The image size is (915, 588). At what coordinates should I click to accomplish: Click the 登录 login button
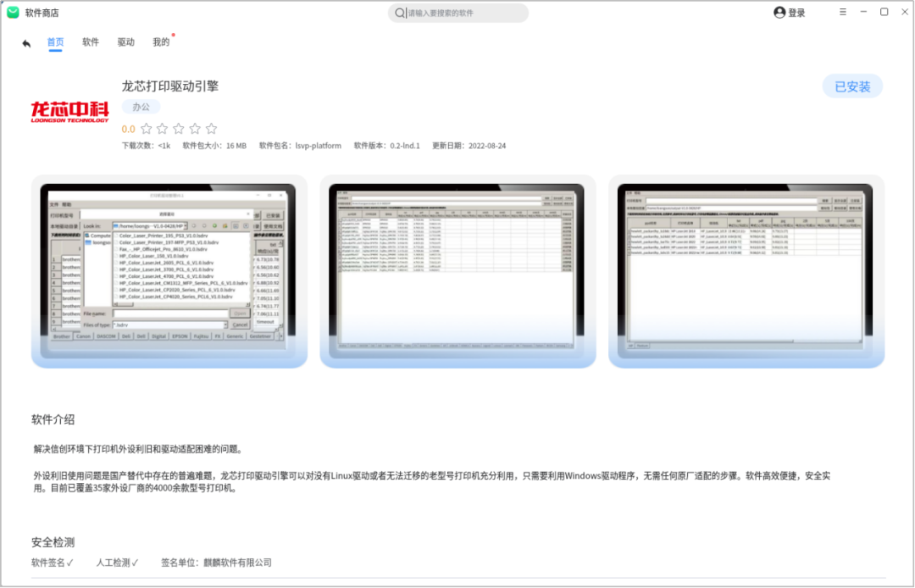(x=796, y=13)
